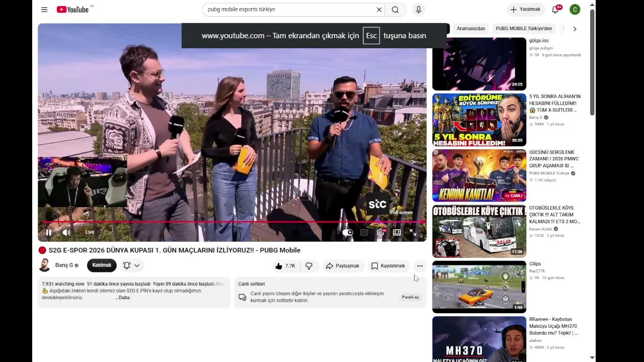The height and width of the screenshot is (362, 644).
Task: Open the RRaenee - Kaybolan Malezya title
Action: [x=553, y=326]
